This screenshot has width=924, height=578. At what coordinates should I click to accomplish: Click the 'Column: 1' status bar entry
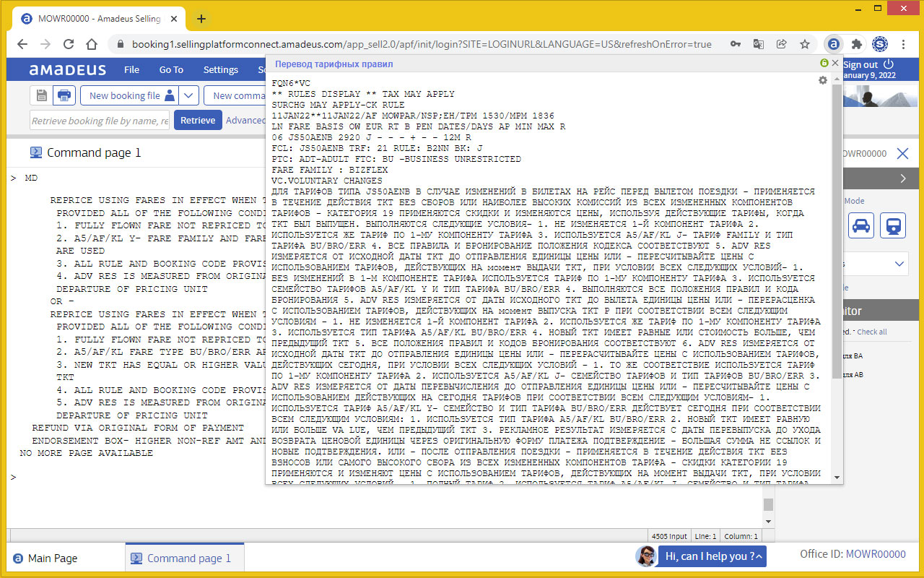point(740,536)
